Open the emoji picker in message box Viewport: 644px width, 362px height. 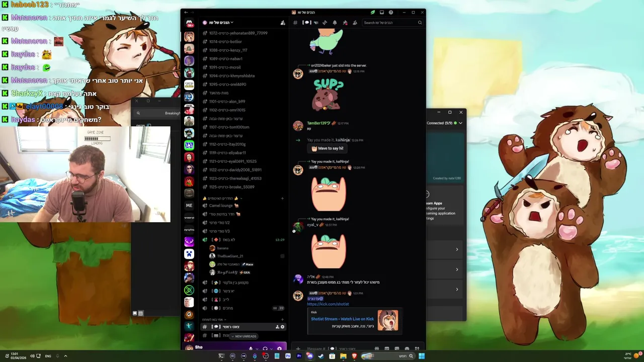click(407, 348)
